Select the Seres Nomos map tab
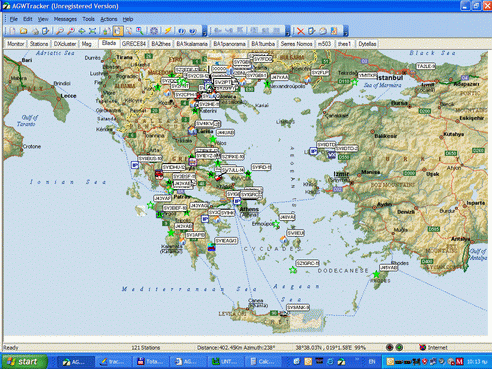 coord(296,44)
